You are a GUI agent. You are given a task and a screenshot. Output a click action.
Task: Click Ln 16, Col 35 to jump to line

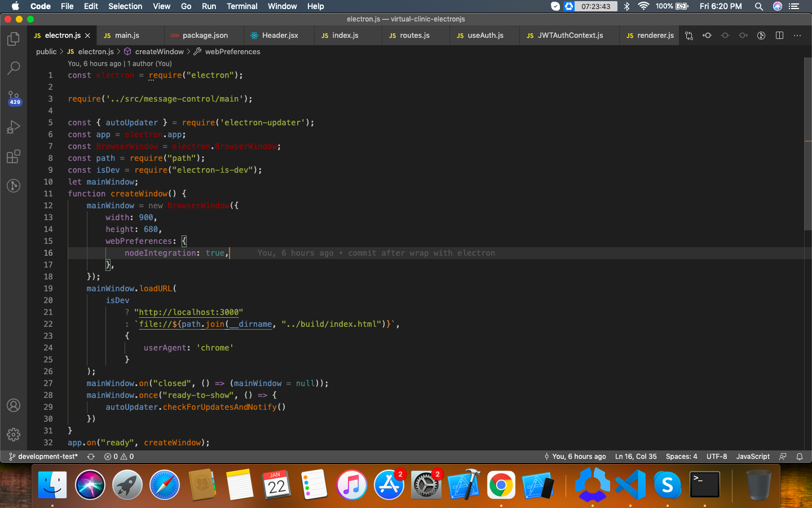coord(636,456)
